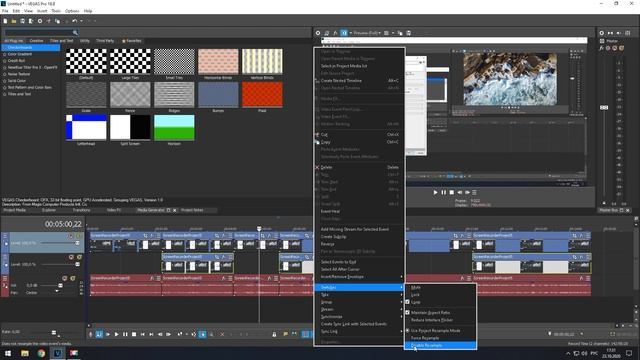Toggle the Loop Playback button in transport bar
640x360 pixels.
99,334
